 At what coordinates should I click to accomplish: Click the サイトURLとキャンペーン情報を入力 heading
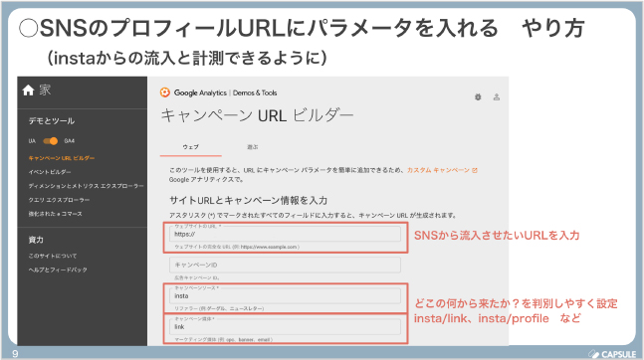[248, 200]
